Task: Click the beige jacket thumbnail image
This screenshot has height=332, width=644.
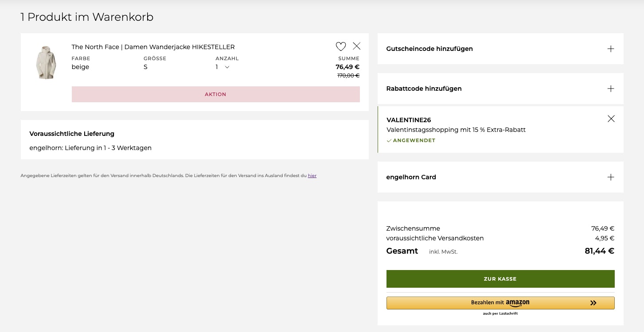Action: tap(46, 63)
